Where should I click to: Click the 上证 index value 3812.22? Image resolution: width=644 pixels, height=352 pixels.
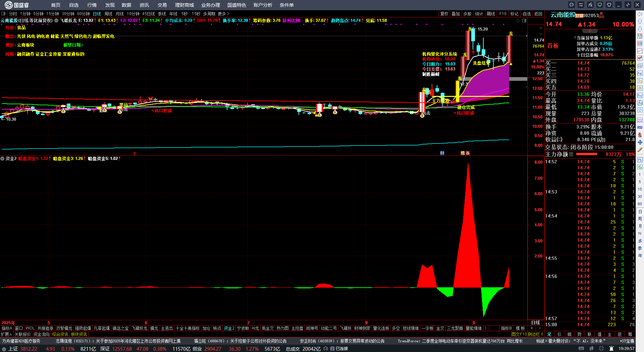click(x=29, y=349)
